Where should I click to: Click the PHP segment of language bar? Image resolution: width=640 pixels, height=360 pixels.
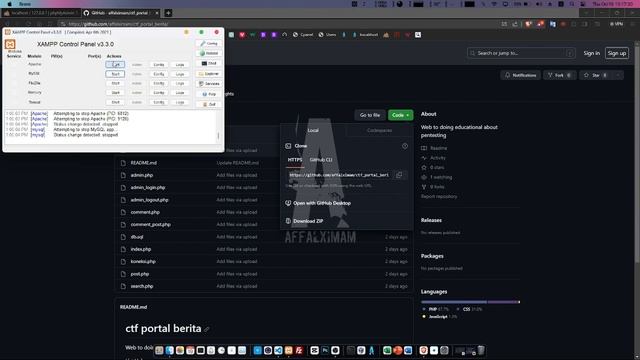tap(454, 302)
